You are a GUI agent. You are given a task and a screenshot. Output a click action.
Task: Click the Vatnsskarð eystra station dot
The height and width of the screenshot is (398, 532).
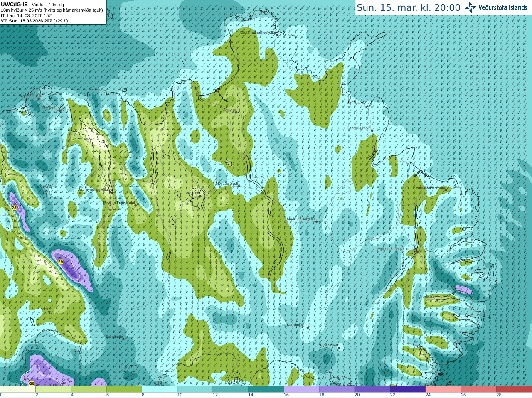[x=446, y=190]
